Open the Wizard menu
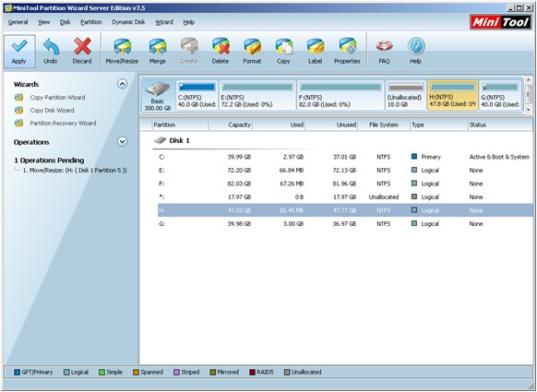The width and height of the screenshot is (537, 392). [164, 22]
